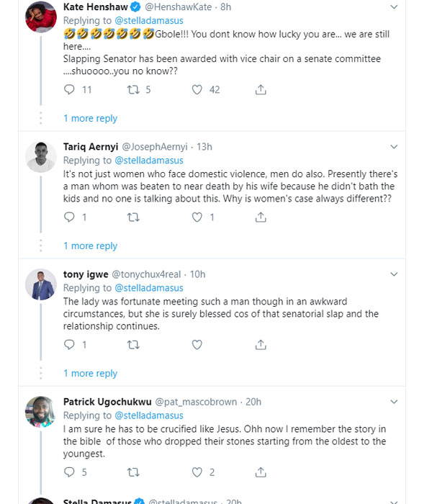Image resolution: width=432 pixels, height=504 pixels.
Task: Show 1 more reply under Tariq Aernyi
Action: click(x=90, y=246)
